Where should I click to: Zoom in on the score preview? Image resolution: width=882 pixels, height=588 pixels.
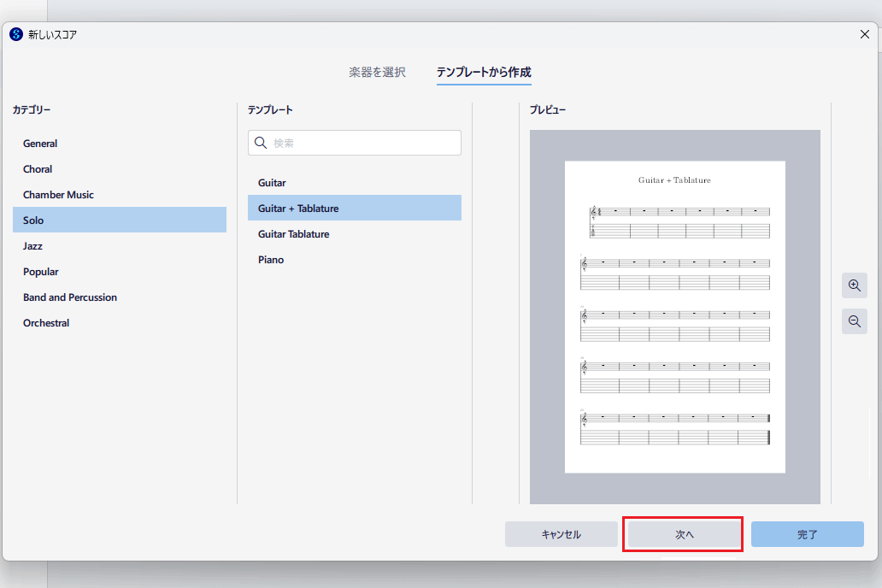point(854,285)
